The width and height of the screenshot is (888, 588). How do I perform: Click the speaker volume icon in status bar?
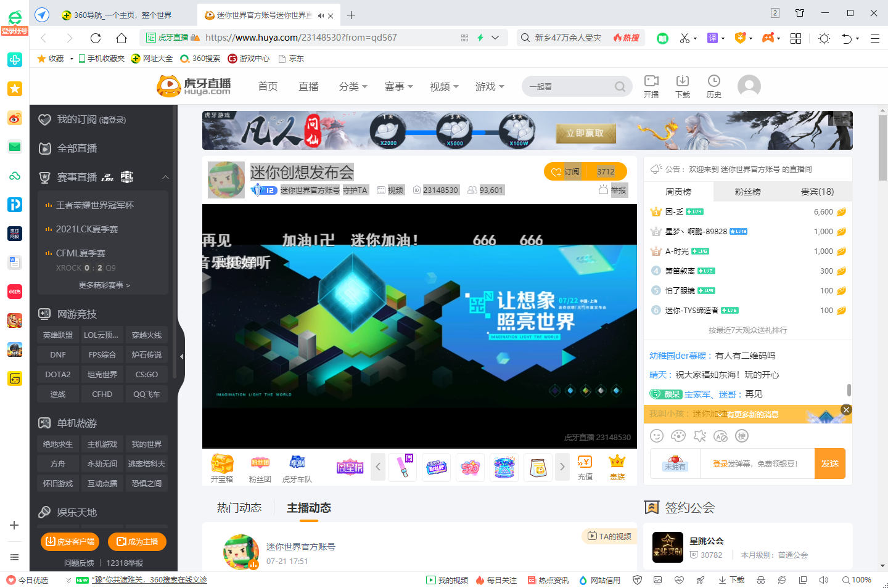823,580
